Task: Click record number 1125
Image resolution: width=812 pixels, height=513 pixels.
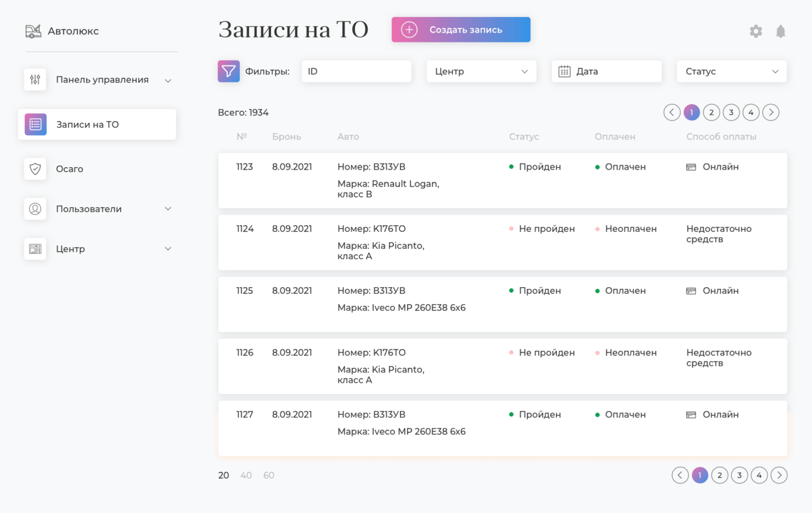Action: tap(245, 291)
